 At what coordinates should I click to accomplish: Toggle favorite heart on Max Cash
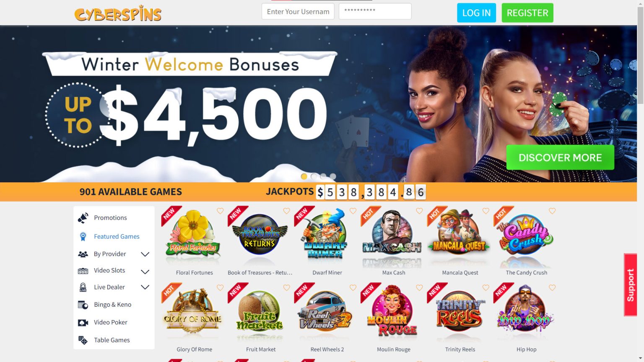[x=419, y=211]
